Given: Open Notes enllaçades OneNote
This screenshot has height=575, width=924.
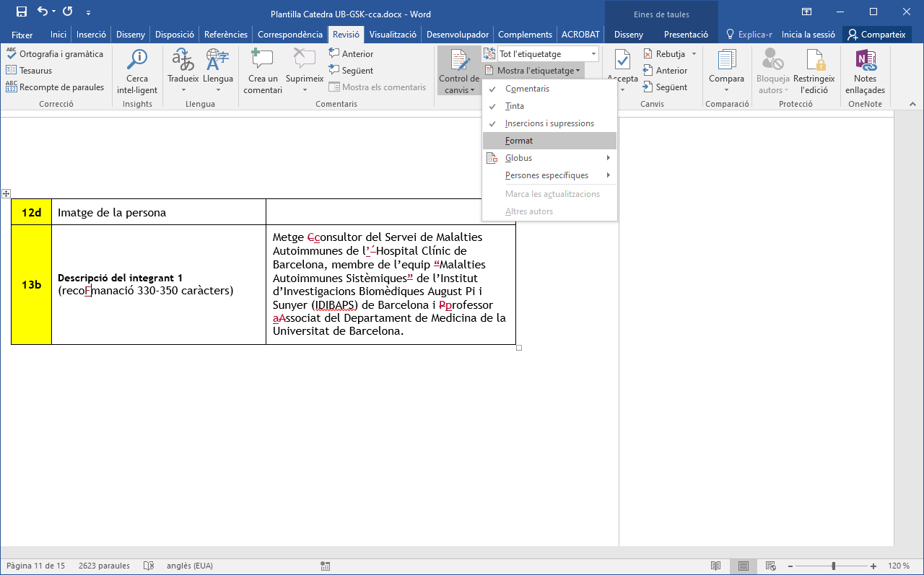Looking at the screenshot, I should point(865,70).
